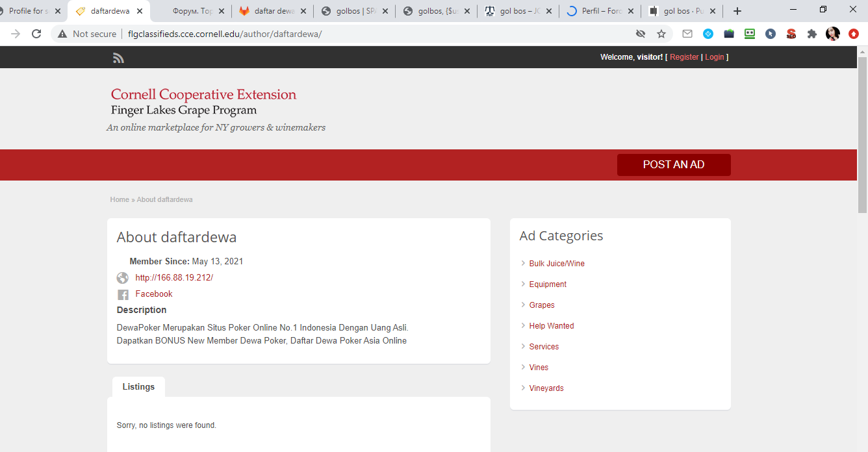Image resolution: width=868 pixels, height=452 pixels.
Task: Toggle the crossed-out eye icon in address bar
Action: click(641, 34)
